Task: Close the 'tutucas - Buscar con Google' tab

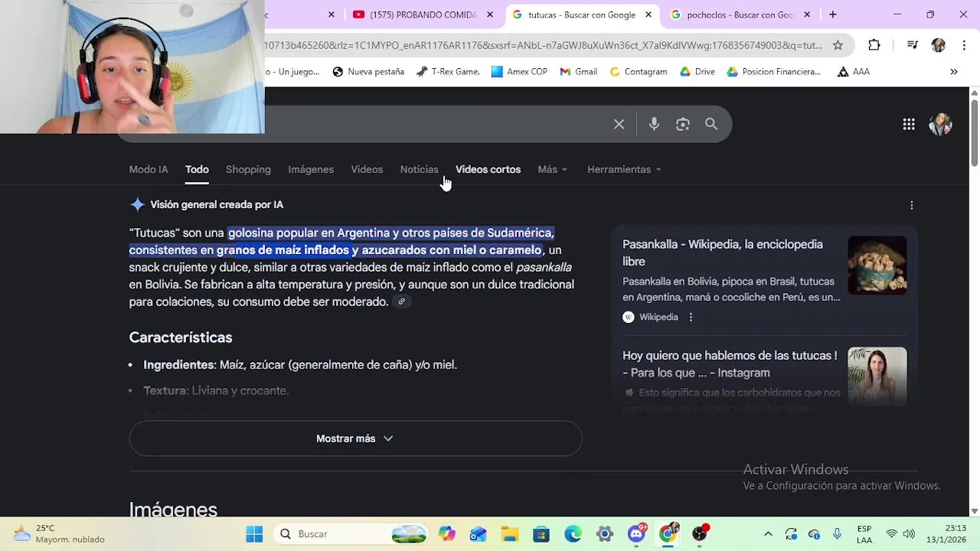Action: [x=648, y=15]
